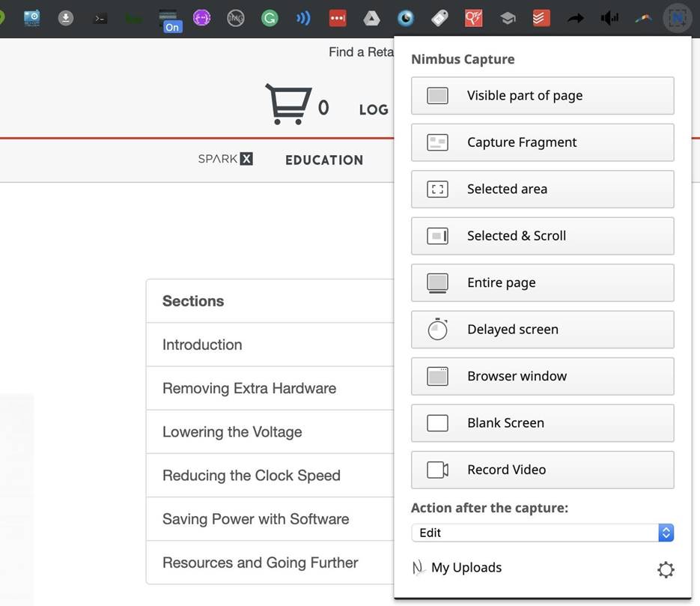The width and height of the screenshot is (700, 606).
Task: Open the EDUCATION navigation tab
Action: point(324,160)
